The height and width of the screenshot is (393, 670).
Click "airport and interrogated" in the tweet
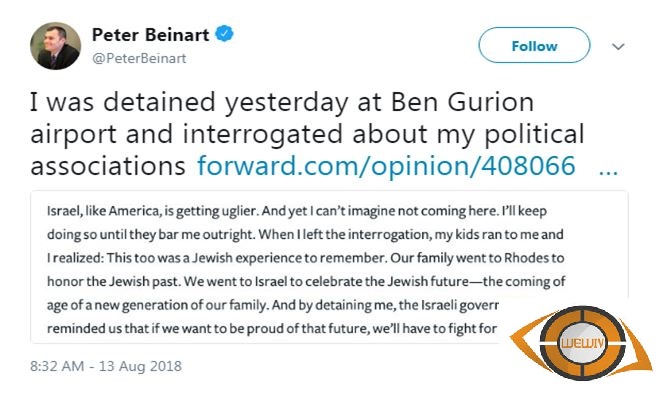pos(187,134)
